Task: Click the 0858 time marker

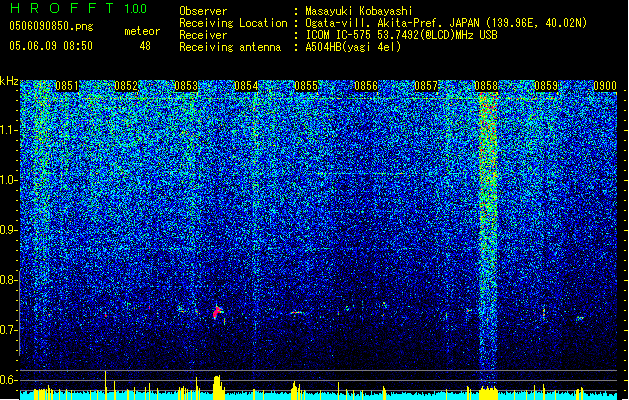Action: click(486, 86)
